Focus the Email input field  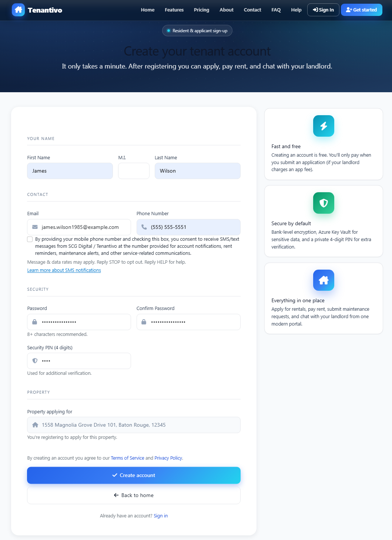pyautogui.click(x=79, y=227)
